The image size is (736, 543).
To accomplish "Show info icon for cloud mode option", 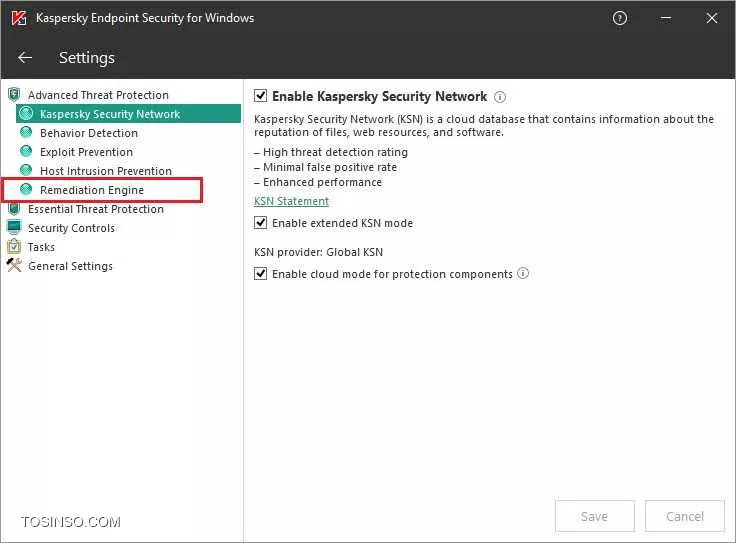I will 523,274.
